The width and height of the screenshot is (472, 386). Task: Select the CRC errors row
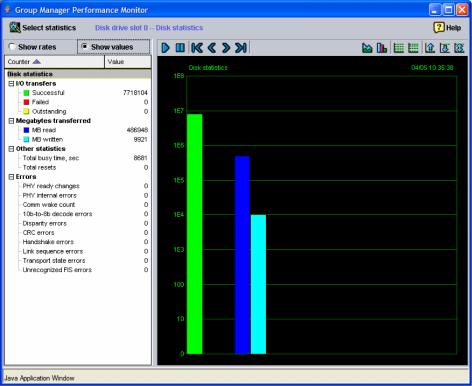(x=78, y=233)
